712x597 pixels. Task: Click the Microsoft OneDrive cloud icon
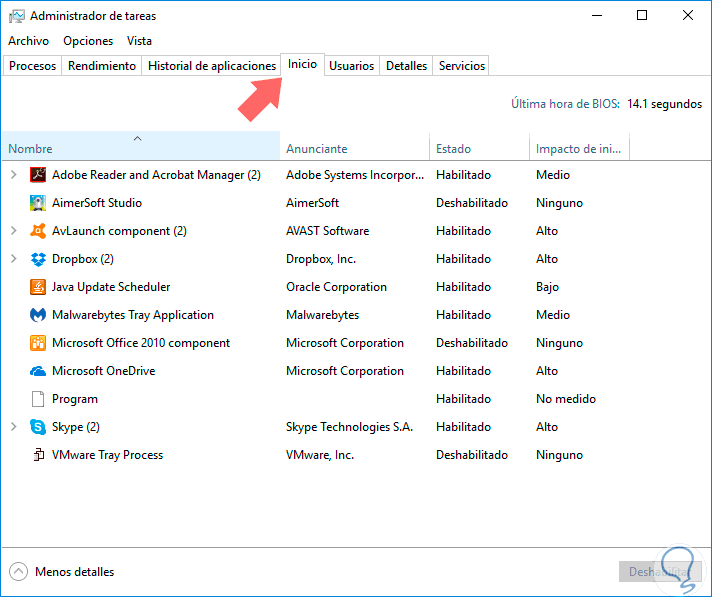(x=38, y=371)
